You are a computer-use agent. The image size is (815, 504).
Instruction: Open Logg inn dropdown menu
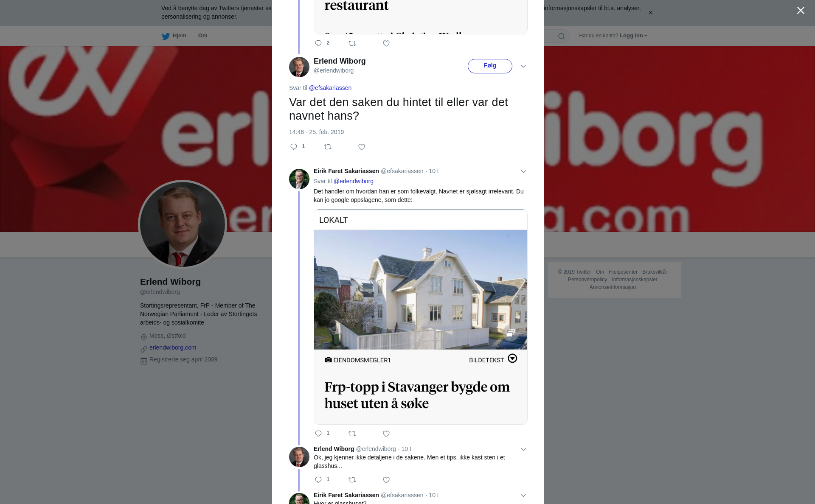[x=633, y=36]
